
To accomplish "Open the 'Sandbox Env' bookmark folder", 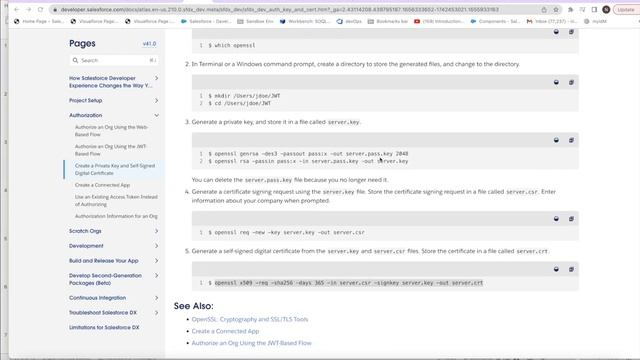I will coord(255,21).
